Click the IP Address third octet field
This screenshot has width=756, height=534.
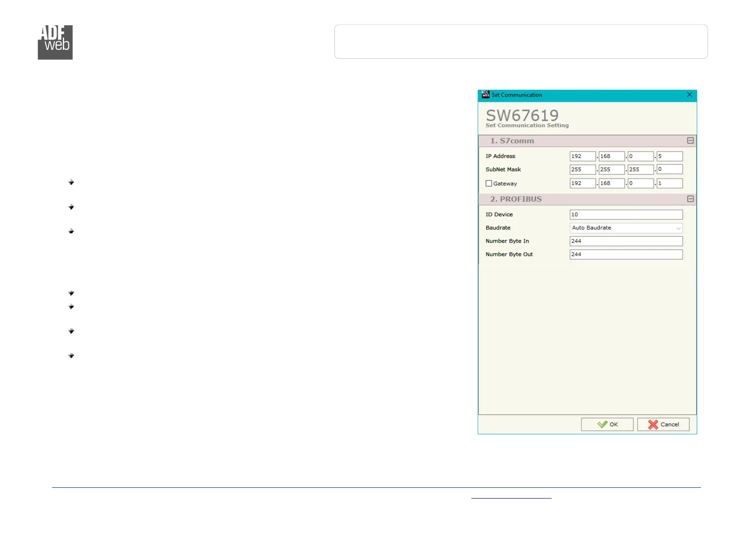click(x=641, y=156)
